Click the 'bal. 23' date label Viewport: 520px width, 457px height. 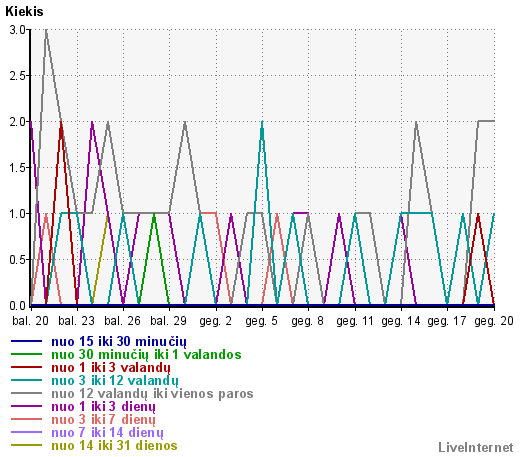pyautogui.click(x=76, y=321)
